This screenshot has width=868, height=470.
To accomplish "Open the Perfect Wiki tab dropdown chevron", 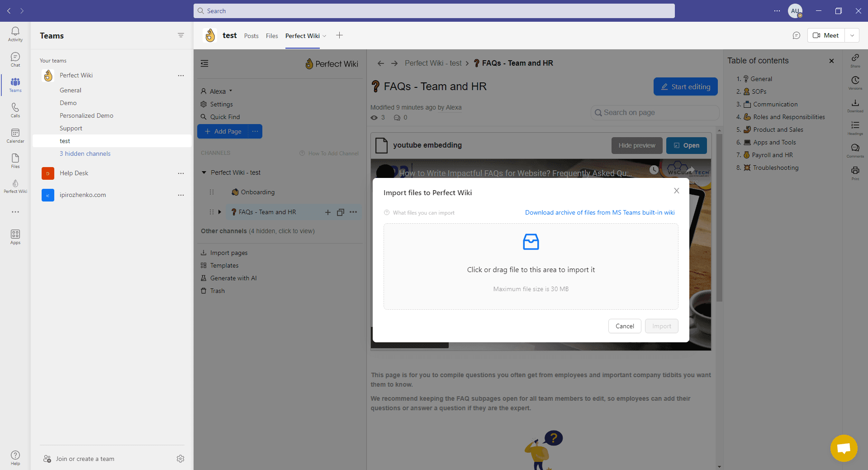I will (324, 36).
